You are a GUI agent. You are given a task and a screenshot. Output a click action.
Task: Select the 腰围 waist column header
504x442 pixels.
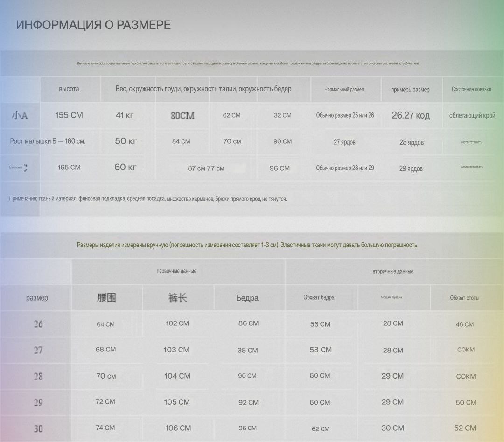[x=106, y=297]
